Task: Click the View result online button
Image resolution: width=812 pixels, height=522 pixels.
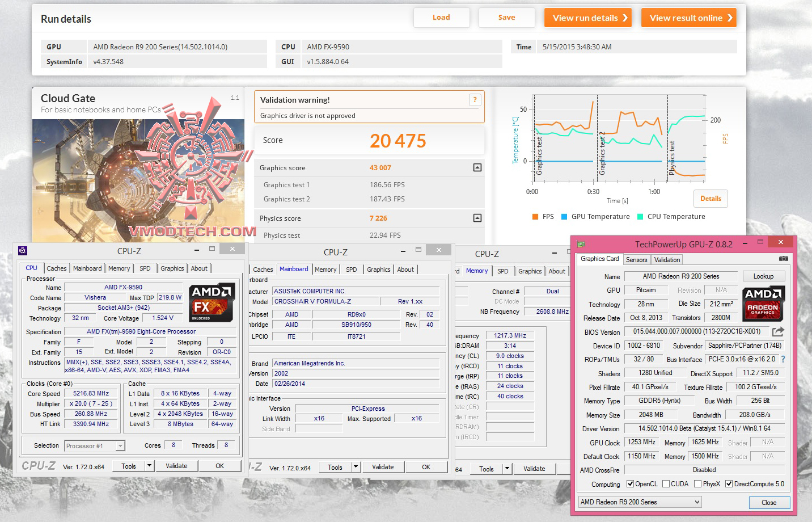Action: pos(689,18)
